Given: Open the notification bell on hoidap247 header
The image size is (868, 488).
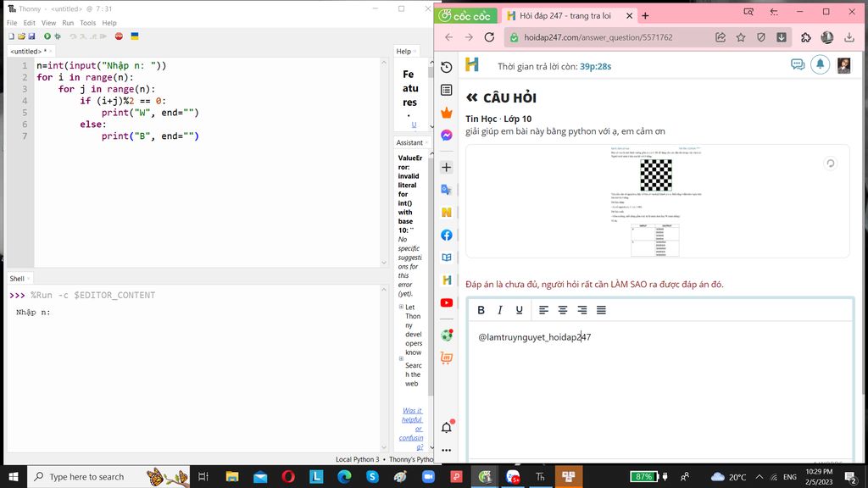Looking at the screenshot, I should click(820, 64).
